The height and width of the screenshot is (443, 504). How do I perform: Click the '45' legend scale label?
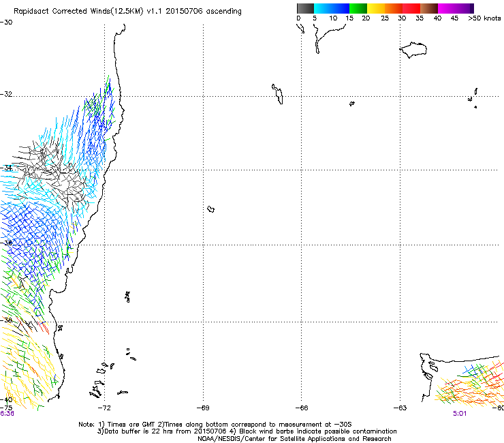coord(454,18)
